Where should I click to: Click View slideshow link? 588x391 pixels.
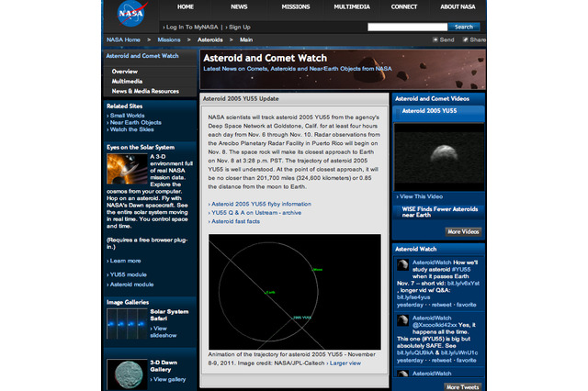point(164,332)
